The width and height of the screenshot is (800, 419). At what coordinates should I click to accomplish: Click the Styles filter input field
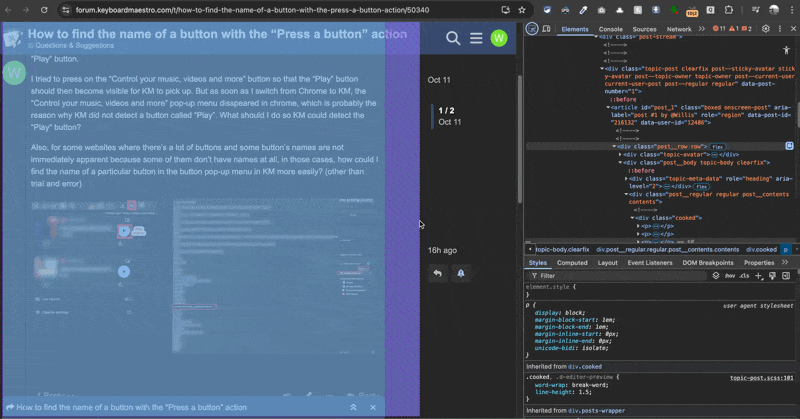pyautogui.click(x=620, y=275)
